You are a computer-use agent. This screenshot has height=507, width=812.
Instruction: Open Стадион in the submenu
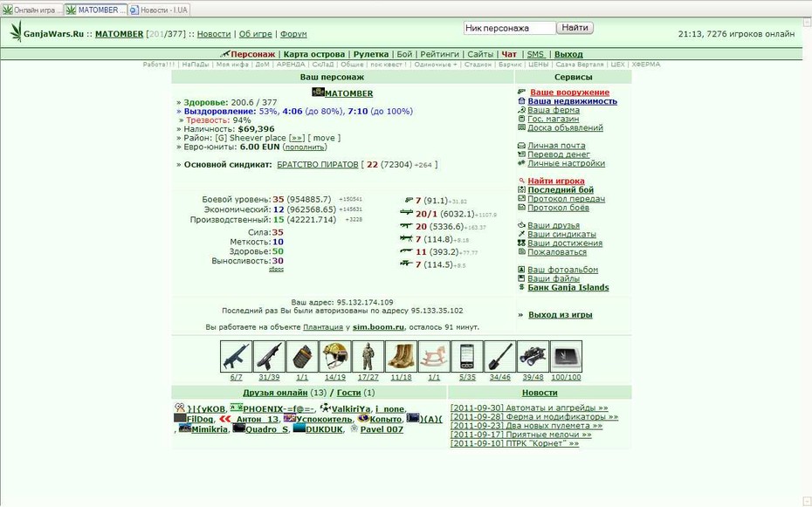click(x=478, y=65)
